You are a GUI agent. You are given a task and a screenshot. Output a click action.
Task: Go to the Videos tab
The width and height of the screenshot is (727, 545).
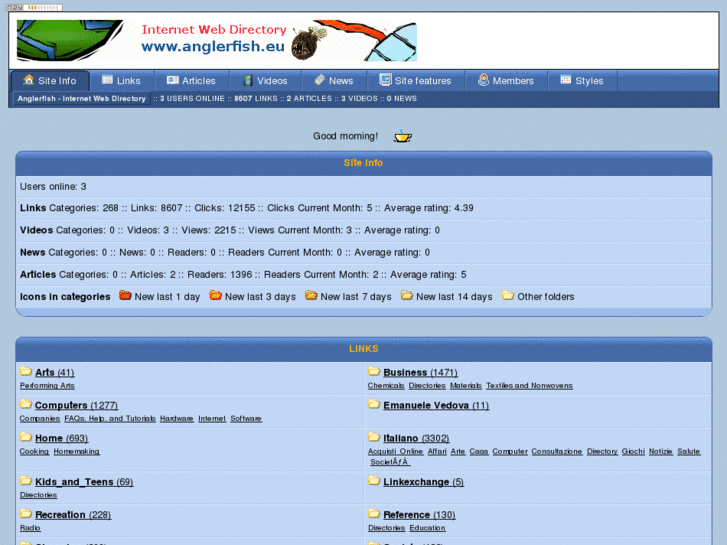tap(265, 81)
